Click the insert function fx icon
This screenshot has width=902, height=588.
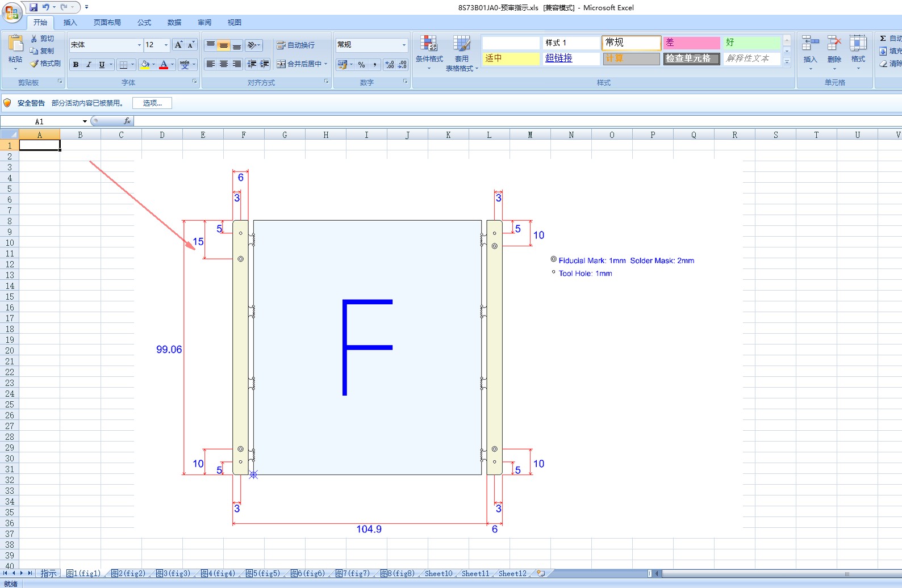coord(127,121)
